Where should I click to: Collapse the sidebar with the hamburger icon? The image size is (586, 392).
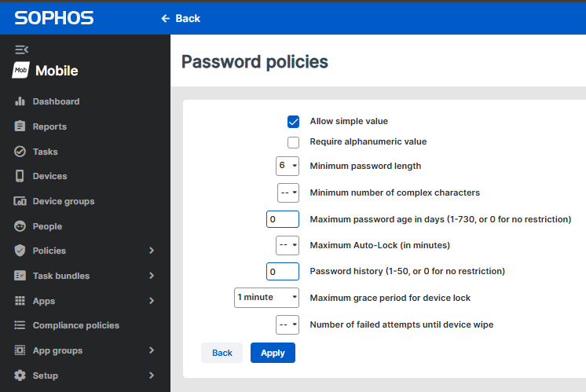point(22,49)
